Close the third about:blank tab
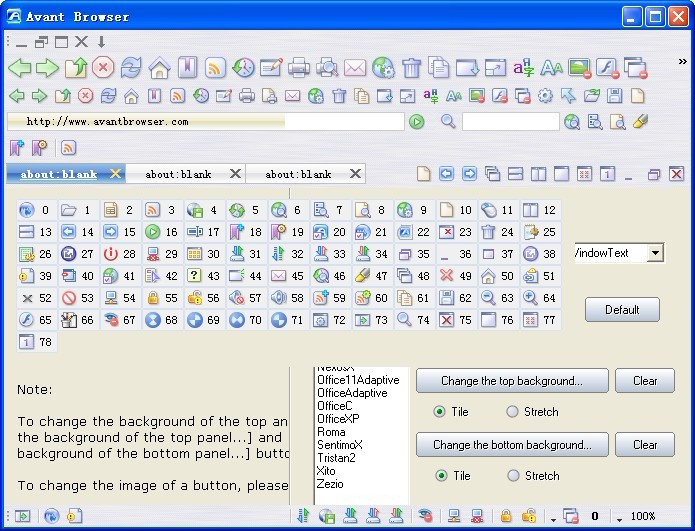 tap(355, 174)
